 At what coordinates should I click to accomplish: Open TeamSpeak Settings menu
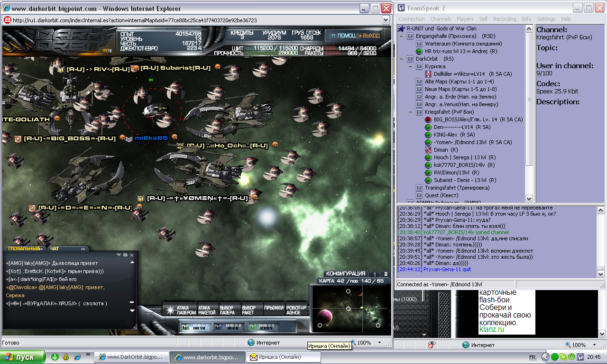(546, 19)
